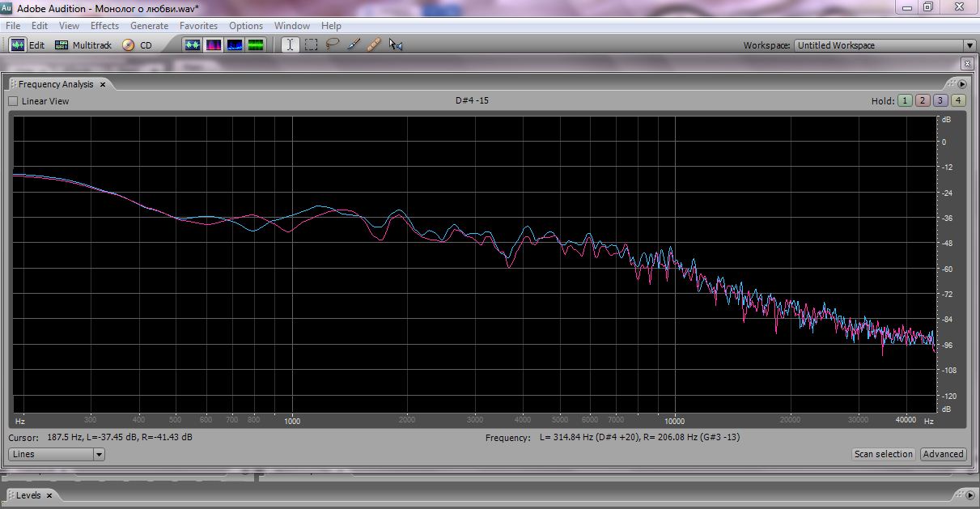Select the Lasso Selection tool
This screenshot has width=980, height=509.
pyautogui.click(x=332, y=45)
